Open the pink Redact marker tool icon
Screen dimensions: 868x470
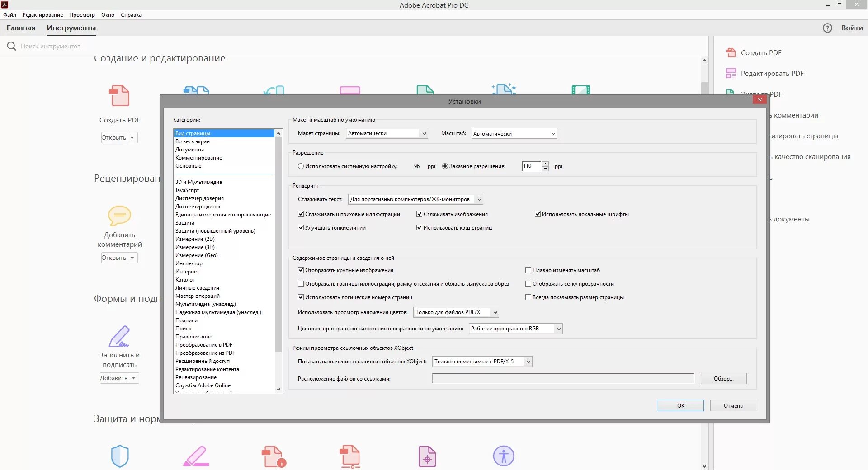click(x=196, y=456)
